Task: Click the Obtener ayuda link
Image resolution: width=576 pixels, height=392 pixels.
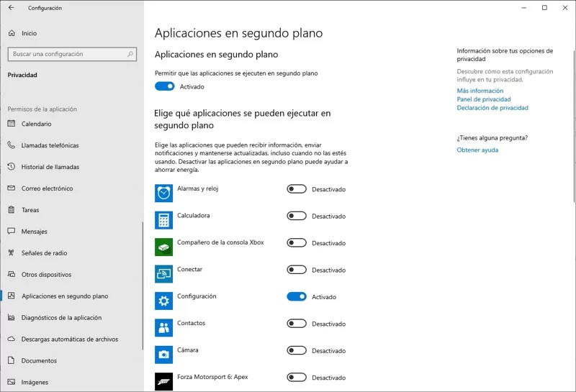Action: point(477,150)
